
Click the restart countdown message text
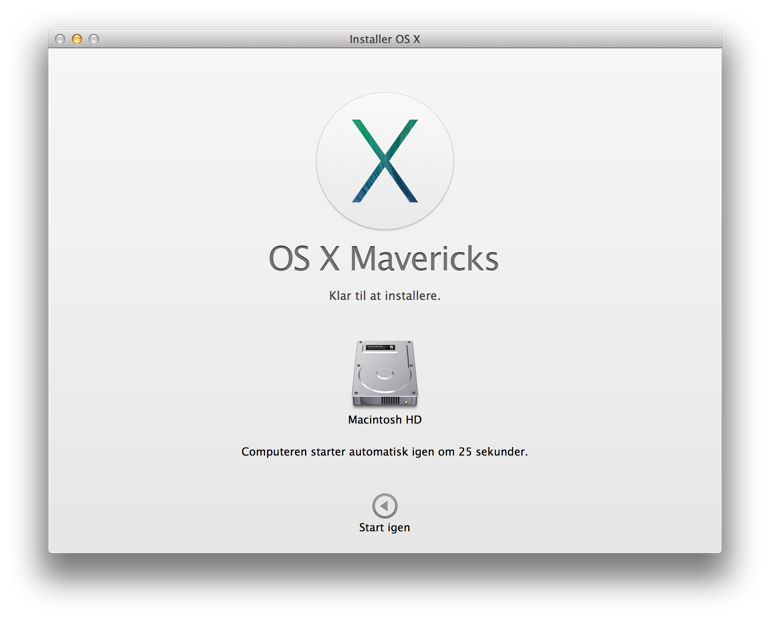coord(385,452)
